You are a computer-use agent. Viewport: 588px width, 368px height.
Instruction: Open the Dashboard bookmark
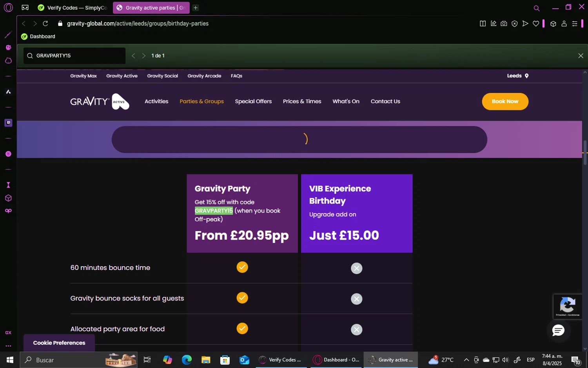tap(38, 36)
